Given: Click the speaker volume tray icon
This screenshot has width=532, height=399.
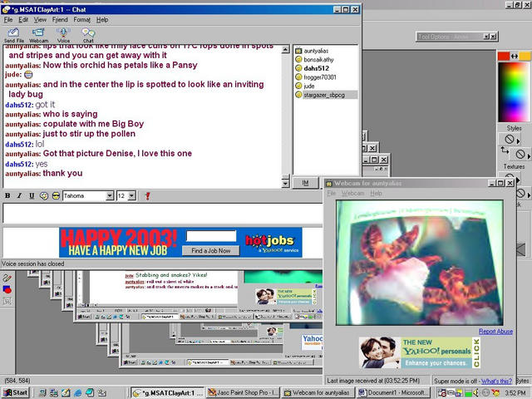Looking at the screenshot, I should 477,392.
